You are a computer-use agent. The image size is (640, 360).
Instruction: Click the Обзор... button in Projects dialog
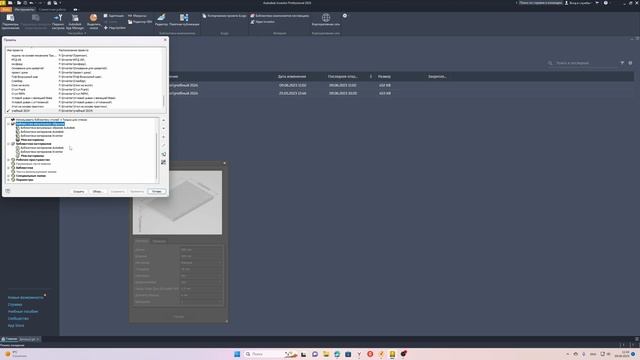98,191
